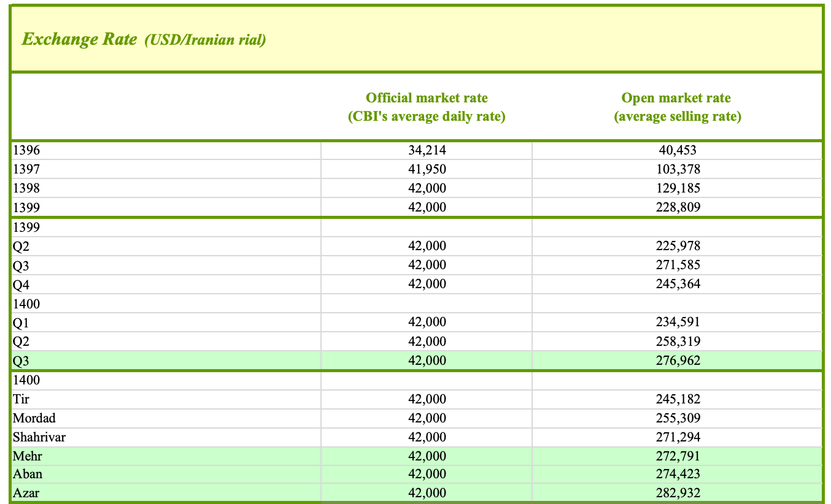This screenshot has width=831, height=504.
Task: Click the Azar month label
Action: click(25, 493)
